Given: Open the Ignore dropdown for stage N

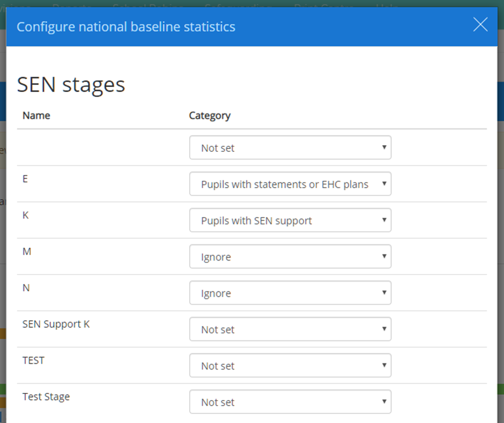Looking at the screenshot, I should click(x=290, y=292).
